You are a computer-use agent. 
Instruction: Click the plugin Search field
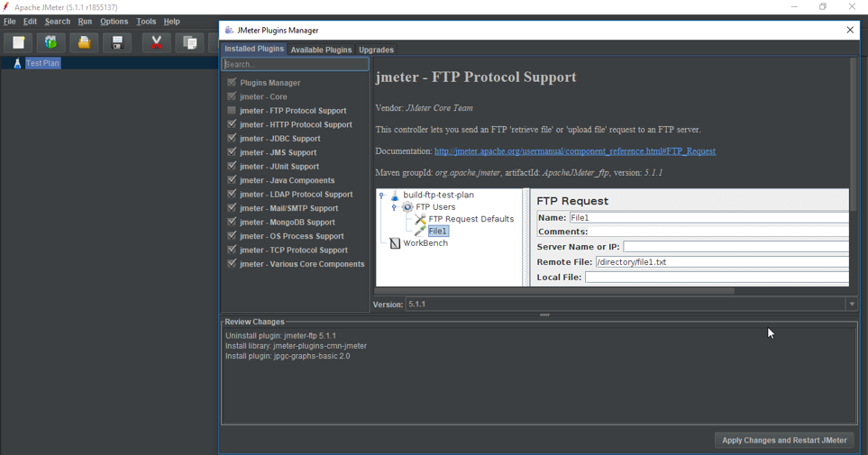[x=295, y=64]
